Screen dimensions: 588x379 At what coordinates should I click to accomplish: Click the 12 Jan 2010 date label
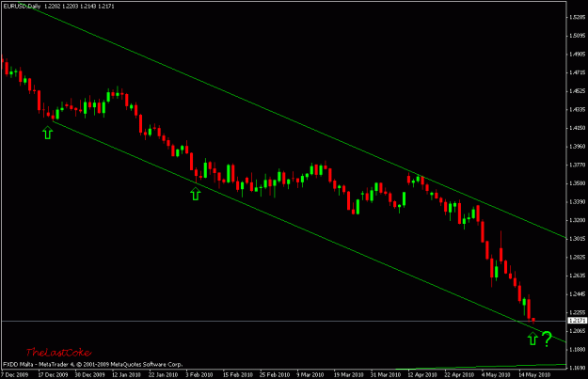(126, 374)
